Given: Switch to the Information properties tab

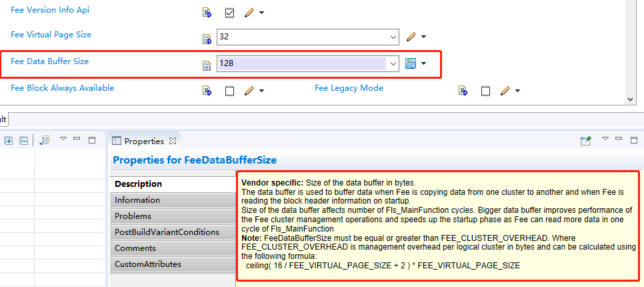Looking at the screenshot, I should (x=173, y=200).
